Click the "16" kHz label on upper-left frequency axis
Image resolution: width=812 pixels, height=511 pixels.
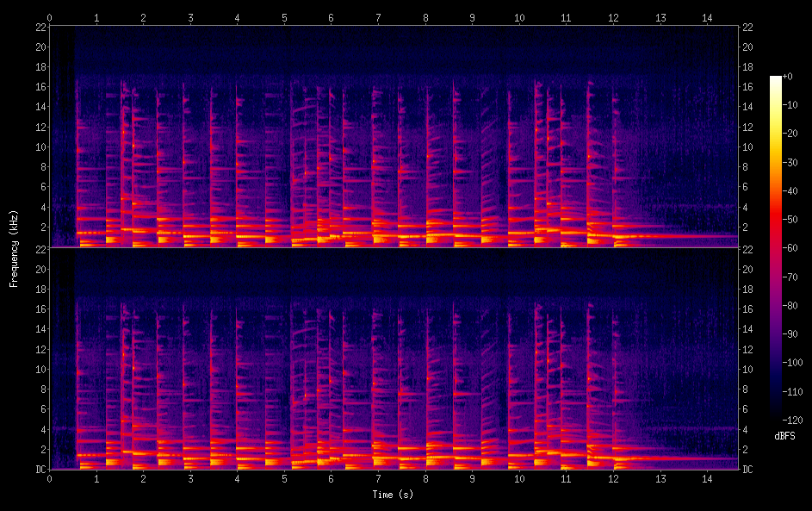40,87
